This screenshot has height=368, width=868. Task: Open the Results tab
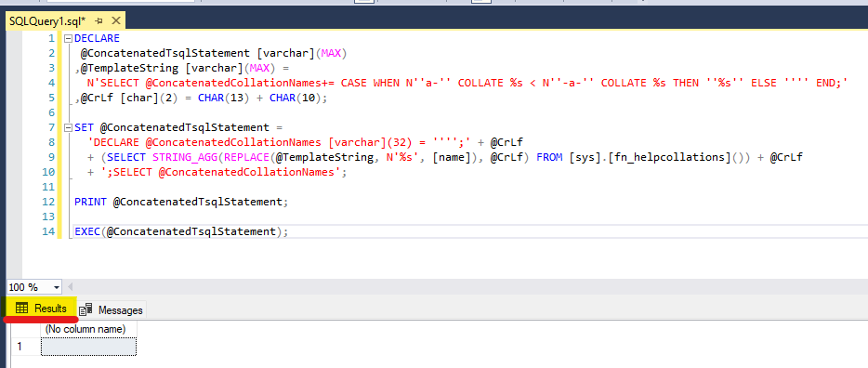pos(41,309)
